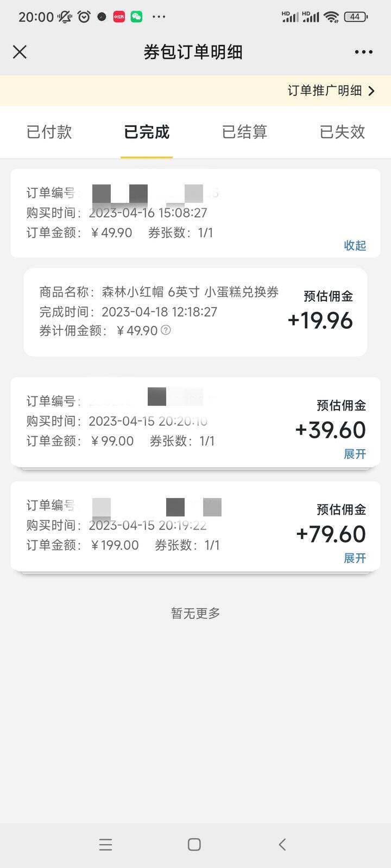The width and height of the screenshot is (391, 868).
Task: Expand the ¥199.00 order with 展开
Action: click(x=355, y=558)
